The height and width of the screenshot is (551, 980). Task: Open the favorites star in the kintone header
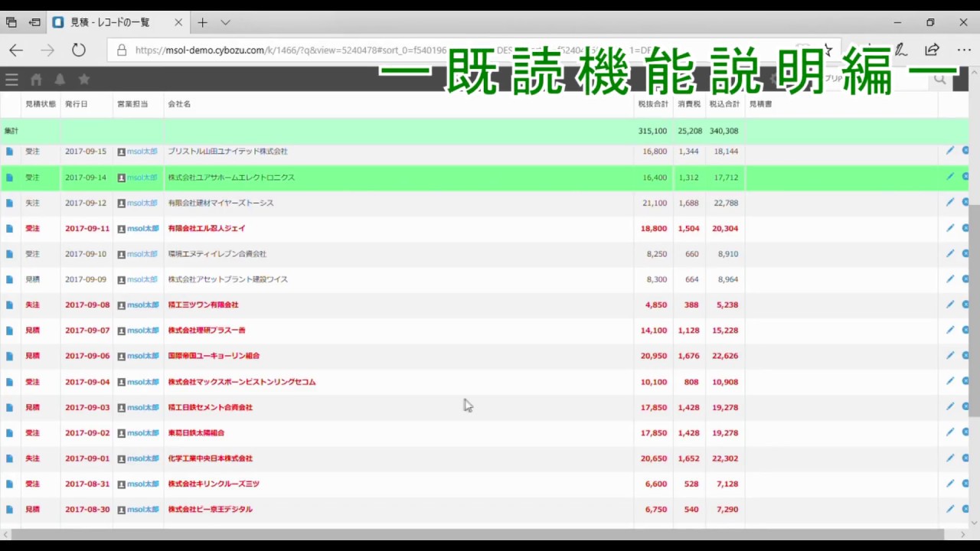tap(84, 79)
